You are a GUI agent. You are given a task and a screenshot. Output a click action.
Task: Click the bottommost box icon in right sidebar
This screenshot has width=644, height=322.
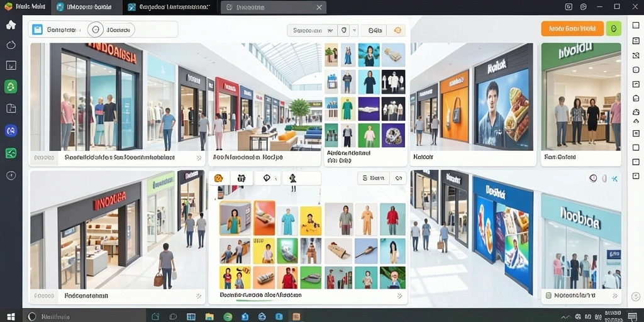coord(636,176)
